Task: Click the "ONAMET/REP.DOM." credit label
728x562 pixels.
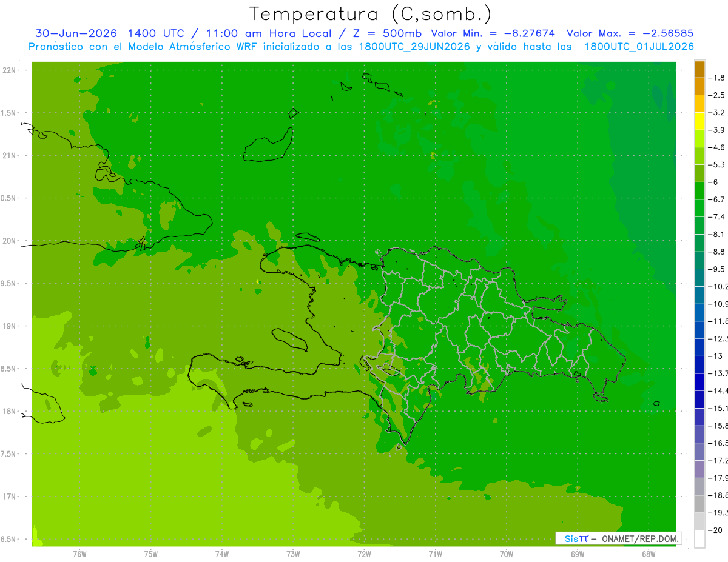Action: tap(639, 539)
